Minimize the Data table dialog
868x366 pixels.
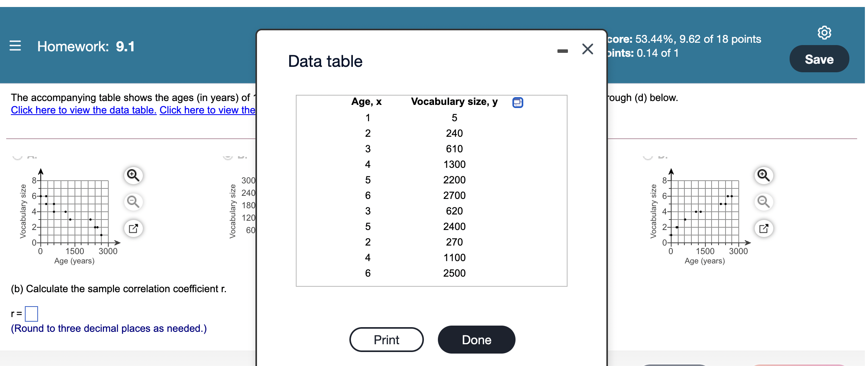[x=562, y=50]
